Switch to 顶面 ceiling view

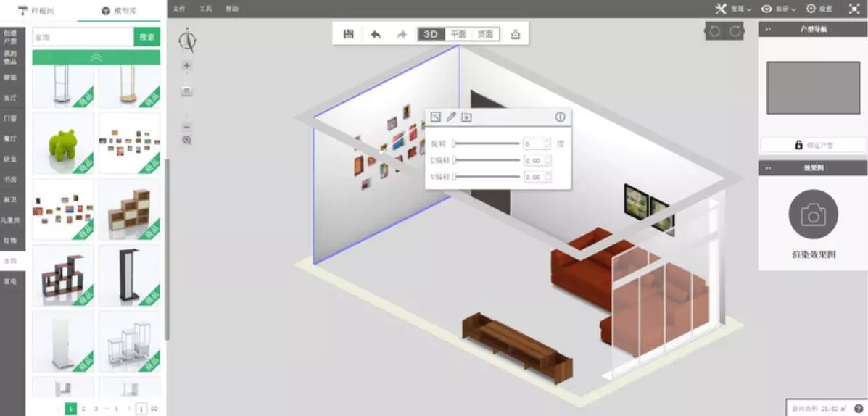[x=485, y=34]
